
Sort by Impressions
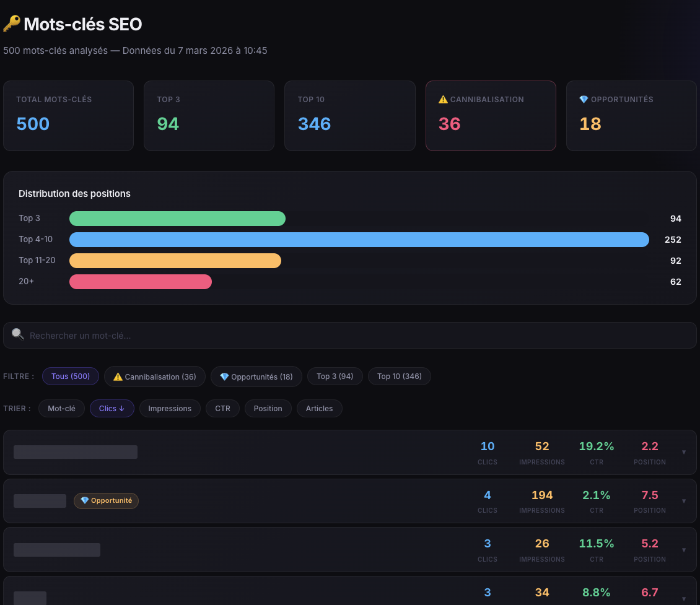[170, 409]
